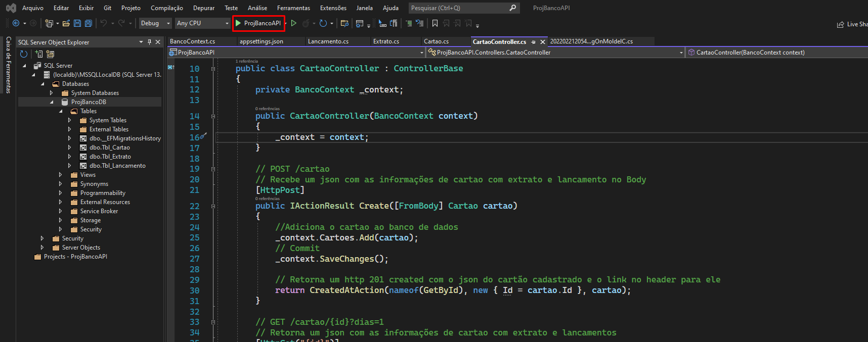Refresh the SQL Server Object Explorer
868x342 pixels.
coord(23,54)
